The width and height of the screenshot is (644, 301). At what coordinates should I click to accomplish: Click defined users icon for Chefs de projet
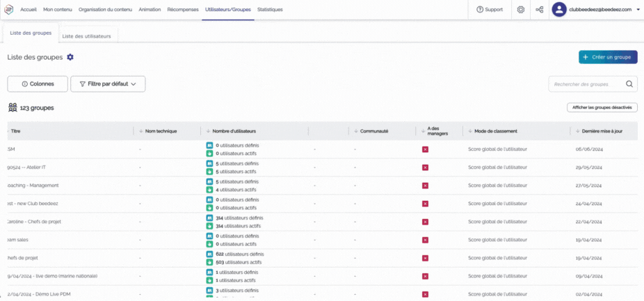pyautogui.click(x=209, y=254)
